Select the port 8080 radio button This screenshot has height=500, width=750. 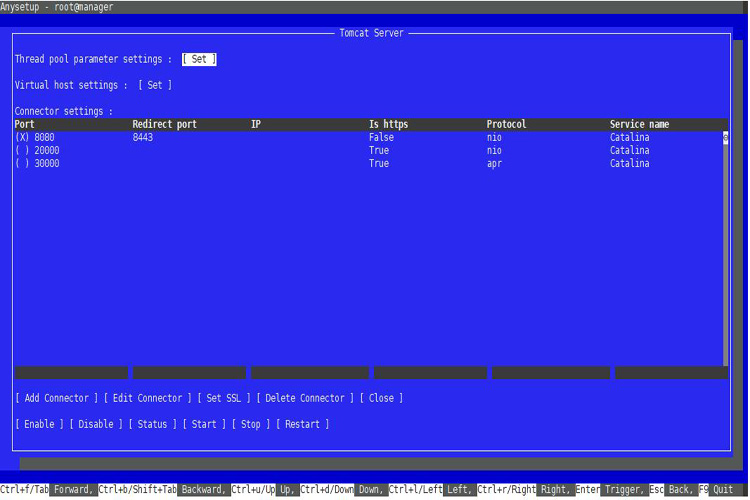pos(22,137)
